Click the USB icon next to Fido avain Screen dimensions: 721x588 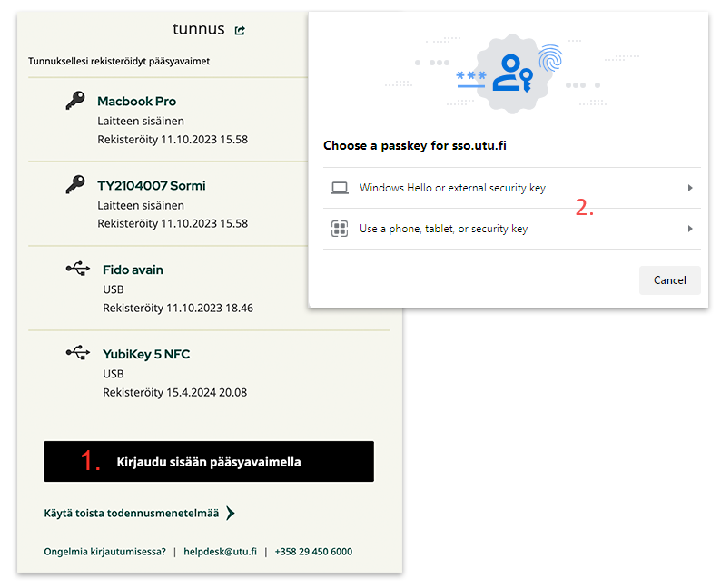[78, 269]
